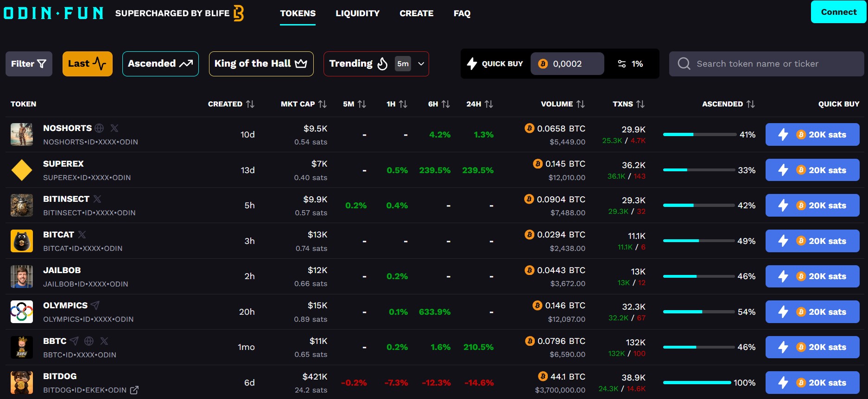
Task: Toggle the Ascended filter
Action: coord(160,64)
